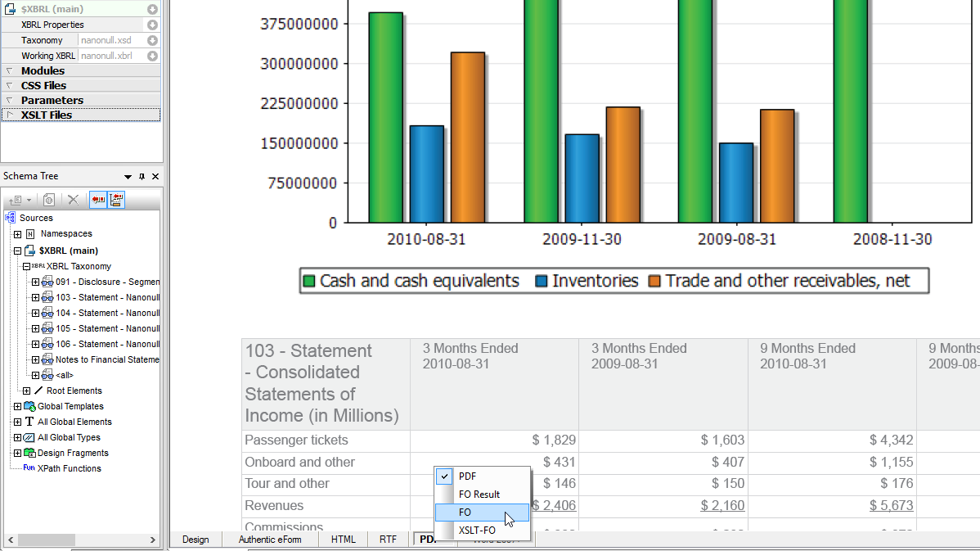Click the $XBRL document icon in the overview panel
This screenshot has width=980, height=551.
coord(10,9)
